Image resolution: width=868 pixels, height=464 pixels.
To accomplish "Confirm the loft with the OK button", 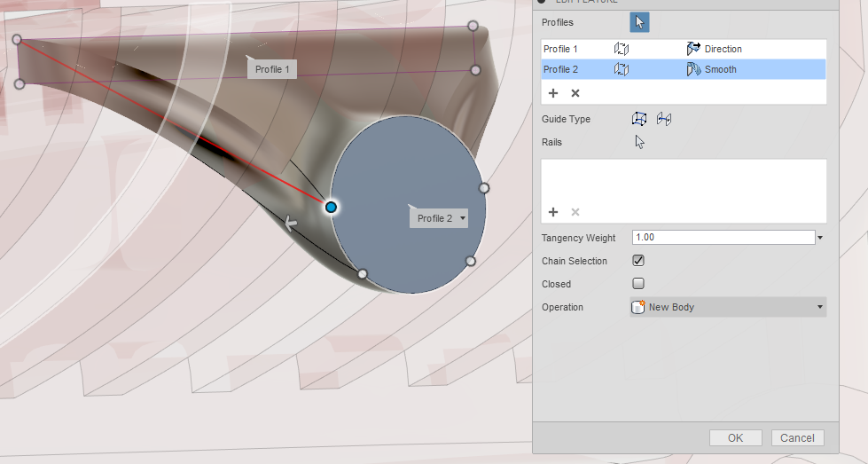I will (735, 437).
